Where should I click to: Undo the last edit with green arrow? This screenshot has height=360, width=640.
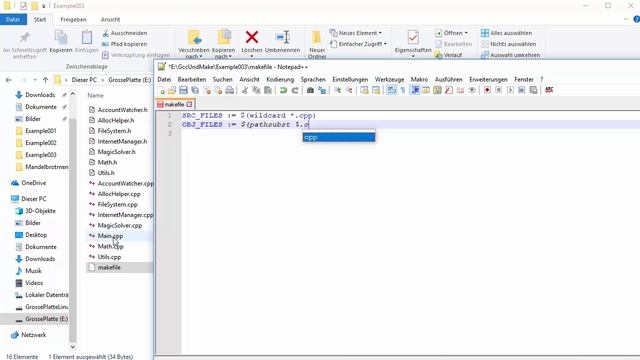[x=283, y=90]
